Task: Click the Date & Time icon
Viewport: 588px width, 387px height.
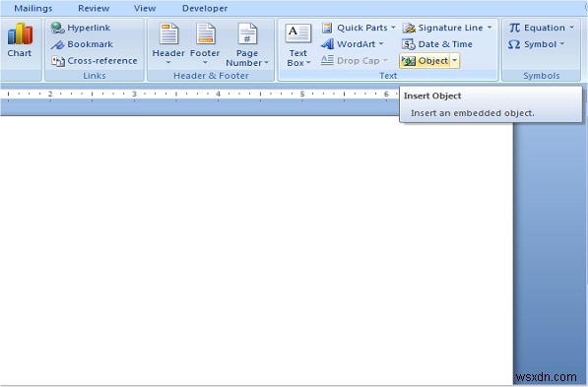Action: tap(409, 44)
